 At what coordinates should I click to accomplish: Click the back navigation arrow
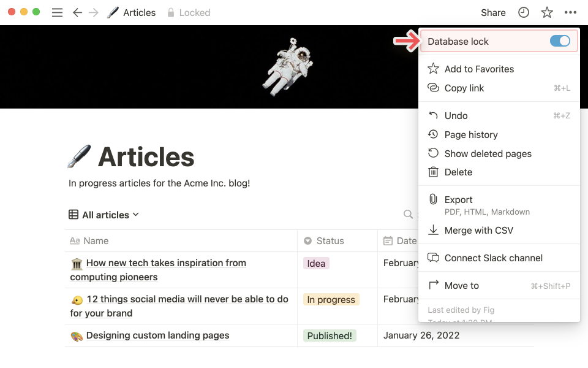point(77,12)
